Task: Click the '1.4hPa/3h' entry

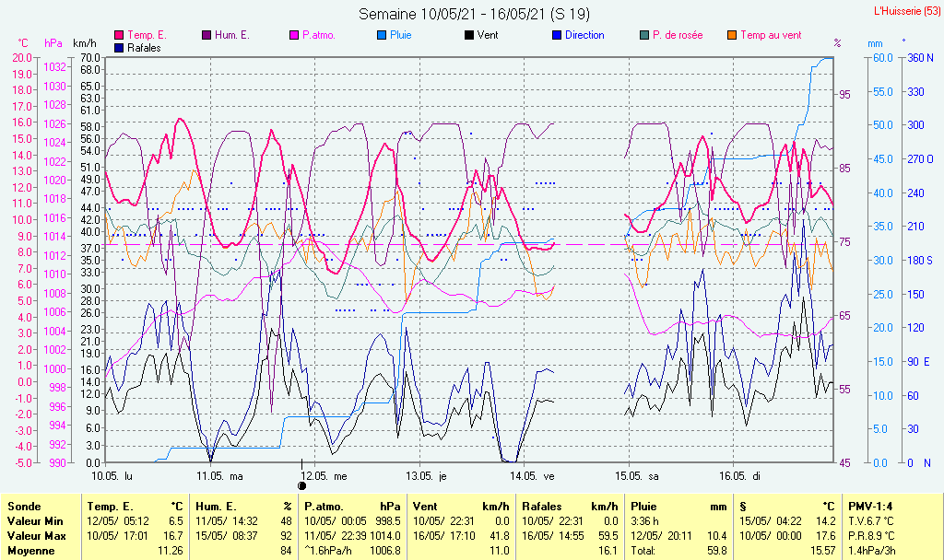Action: click(872, 551)
